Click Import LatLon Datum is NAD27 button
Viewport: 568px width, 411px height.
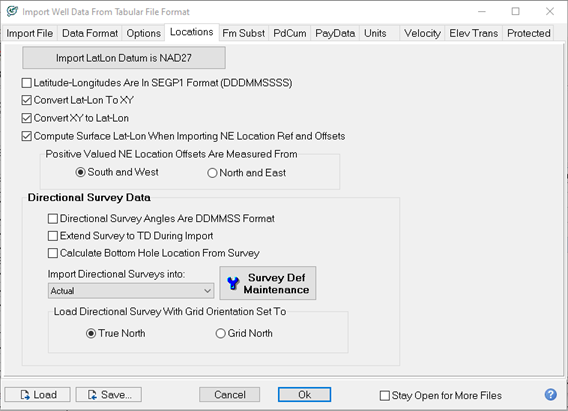point(124,58)
